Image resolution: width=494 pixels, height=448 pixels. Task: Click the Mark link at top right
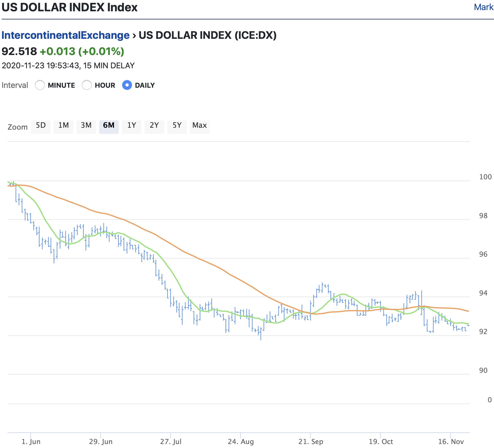coord(483,7)
